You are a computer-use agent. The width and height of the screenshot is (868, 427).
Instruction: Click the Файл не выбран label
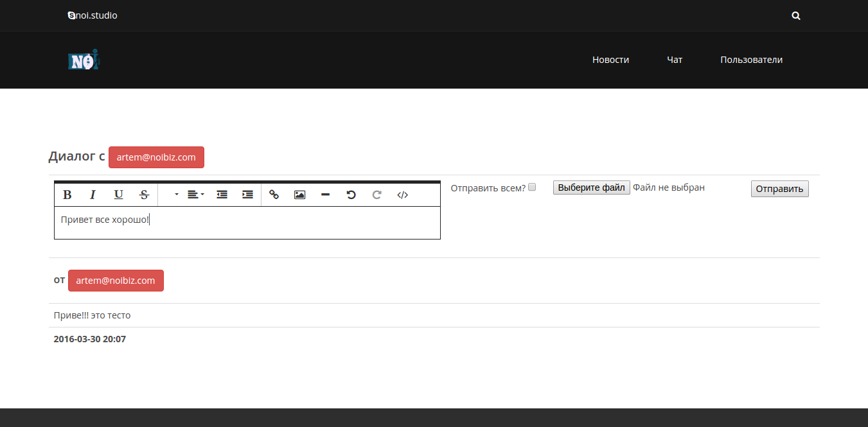tap(669, 187)
